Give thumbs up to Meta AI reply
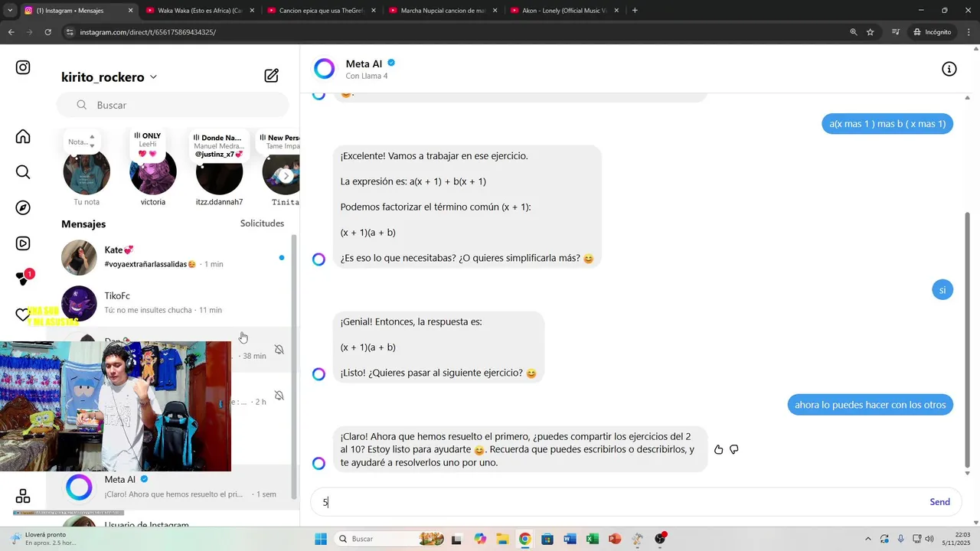 718,449
